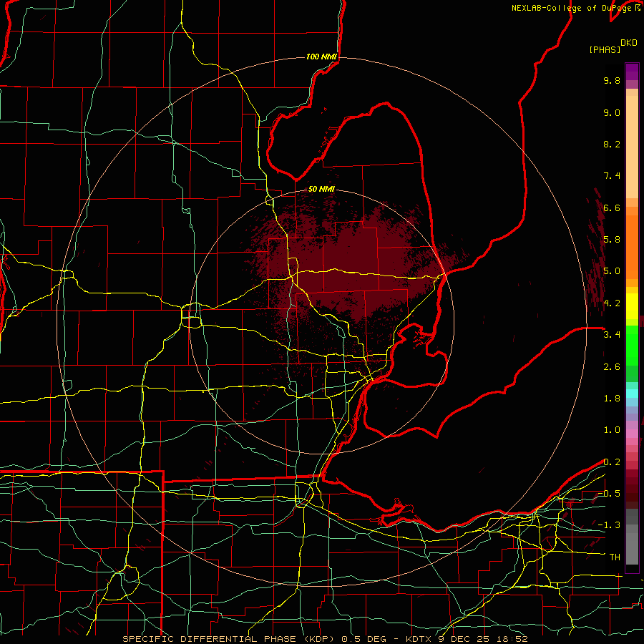Click the 'DKD' legend title
The image size is (644, 644).
[629, 43]
